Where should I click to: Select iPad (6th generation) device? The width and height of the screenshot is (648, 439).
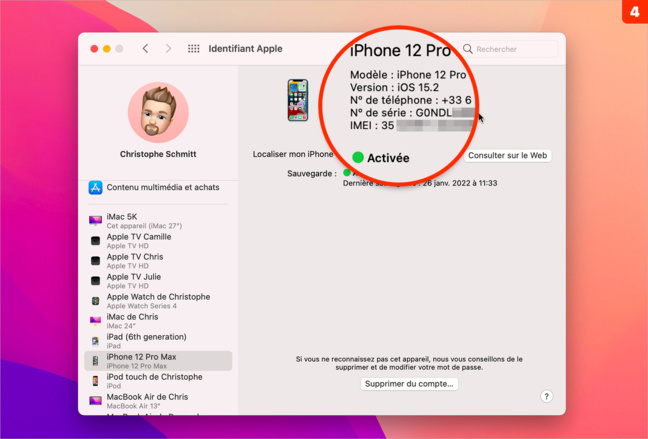point(158,341)
